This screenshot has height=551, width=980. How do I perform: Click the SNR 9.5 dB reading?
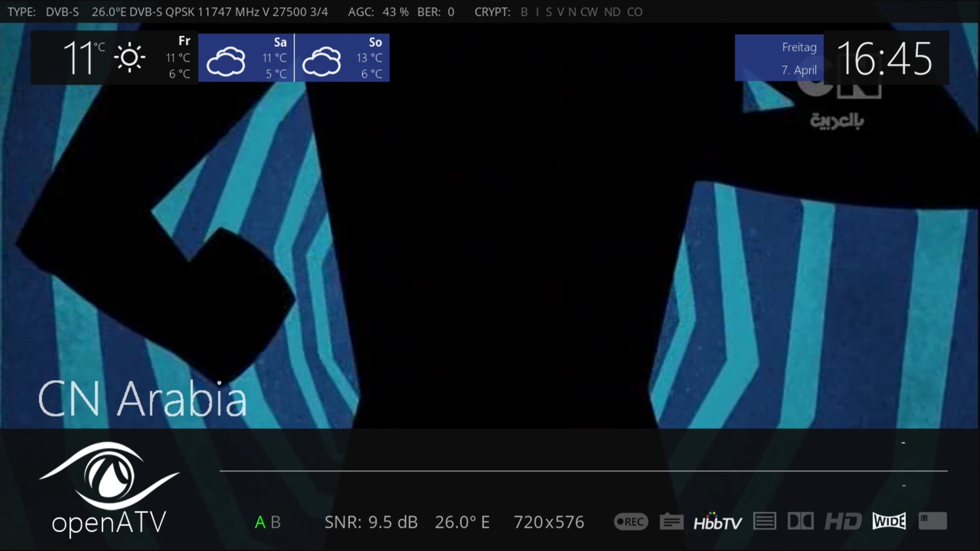tap(371, 522)
